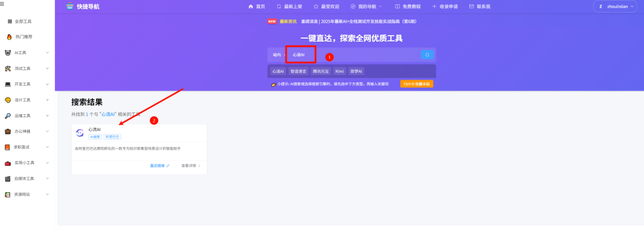The height and width of the screenshot is (228, 644).
Task: Expand the 办公神器 sidebar chevron
Action: click(47, 131)
